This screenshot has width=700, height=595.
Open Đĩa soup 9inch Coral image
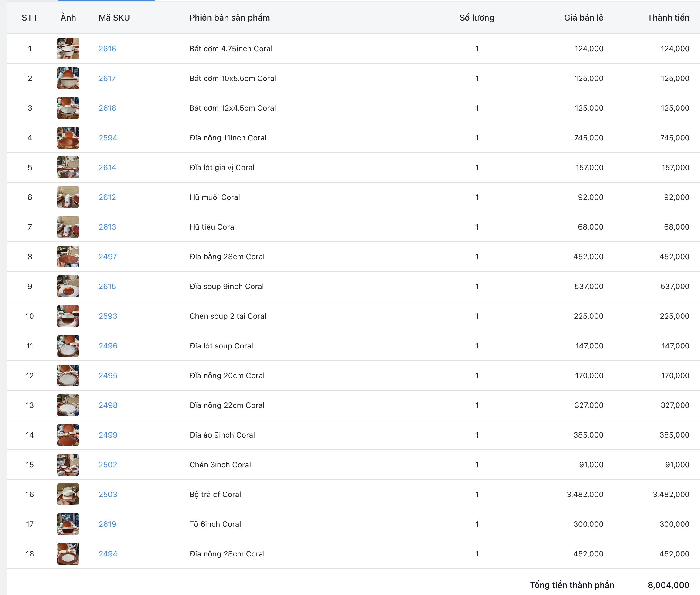pyautogui.click(x=68, y=286)
